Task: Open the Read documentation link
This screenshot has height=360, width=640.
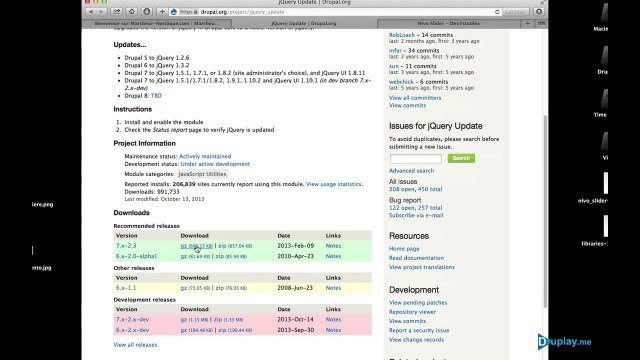Action: 416,258
